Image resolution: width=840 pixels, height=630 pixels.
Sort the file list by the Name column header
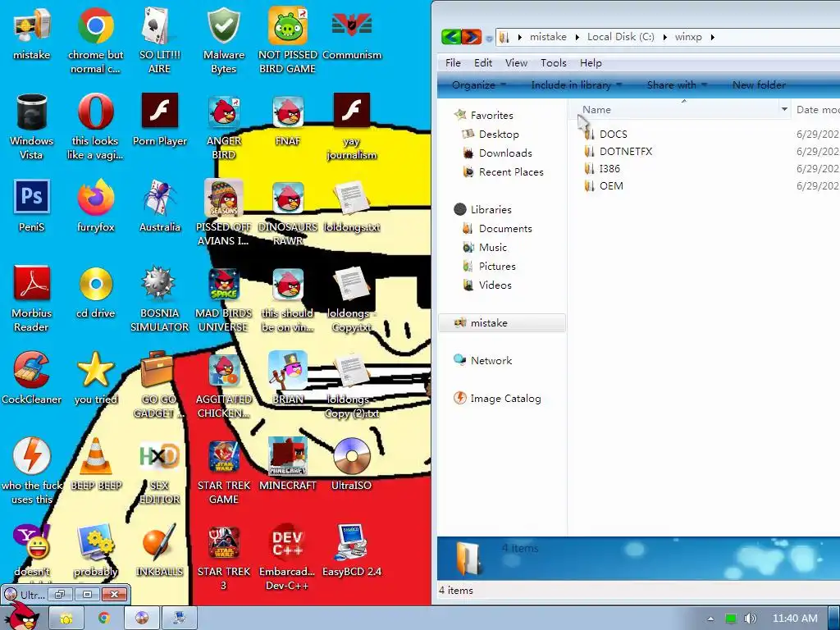pyautogui.click(x=678, y=109)
